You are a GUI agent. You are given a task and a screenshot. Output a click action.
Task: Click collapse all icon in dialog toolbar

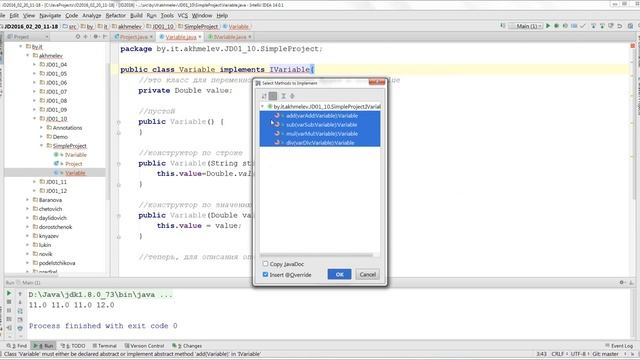292,96
